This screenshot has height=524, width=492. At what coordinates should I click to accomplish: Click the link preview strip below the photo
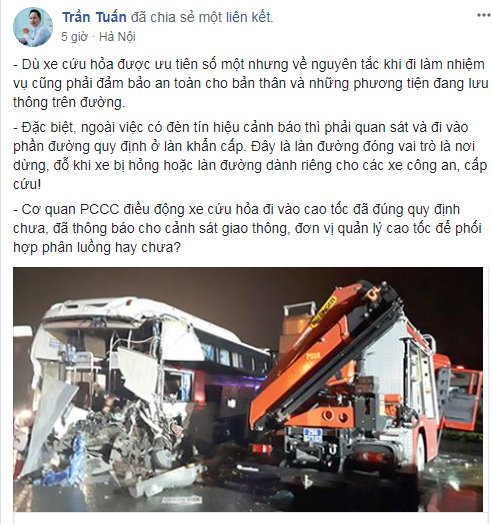[x=248, y=518]
